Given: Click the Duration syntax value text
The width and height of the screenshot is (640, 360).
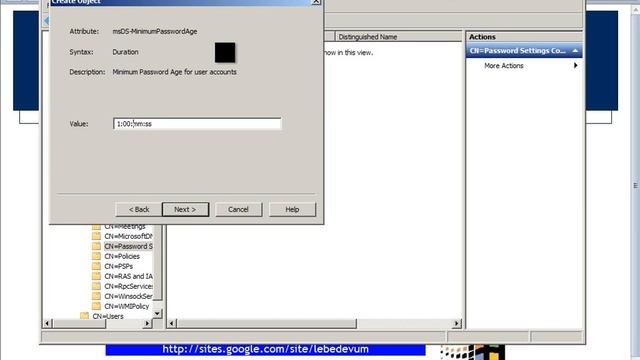Looking at the screenshot, I should pyautogui.click(x=125, y=52).
